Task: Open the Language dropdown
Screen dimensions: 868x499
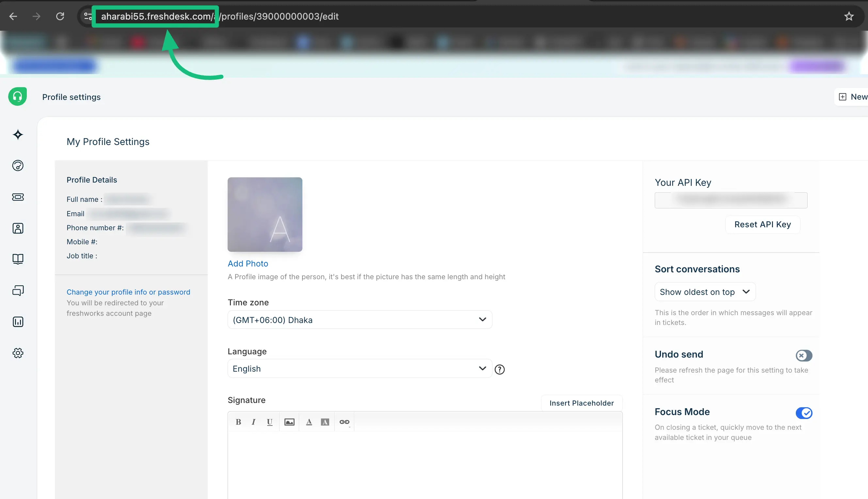Action: click(x=360, y=368)
